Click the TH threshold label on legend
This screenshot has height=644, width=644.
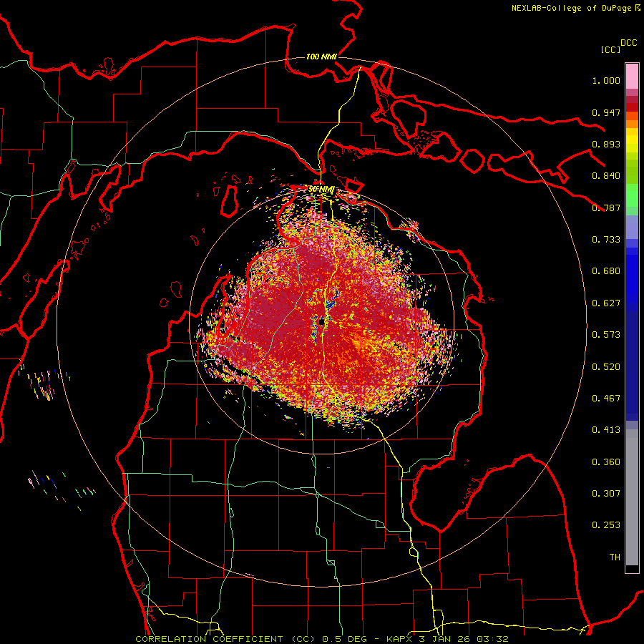click(x=615, y=557)
